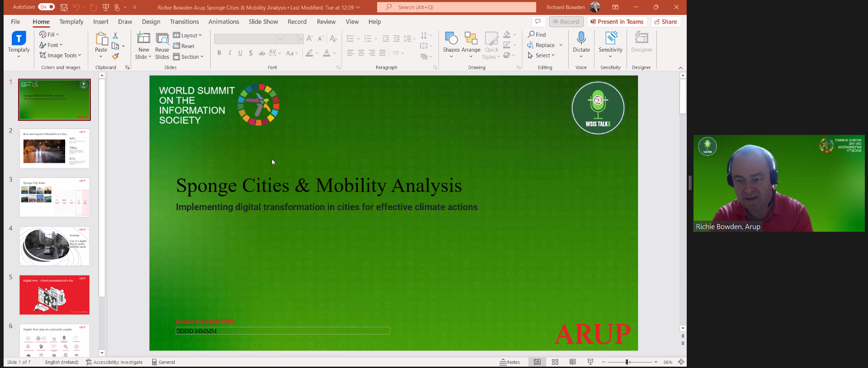Open the Insert tab

[x=101, y=22]
